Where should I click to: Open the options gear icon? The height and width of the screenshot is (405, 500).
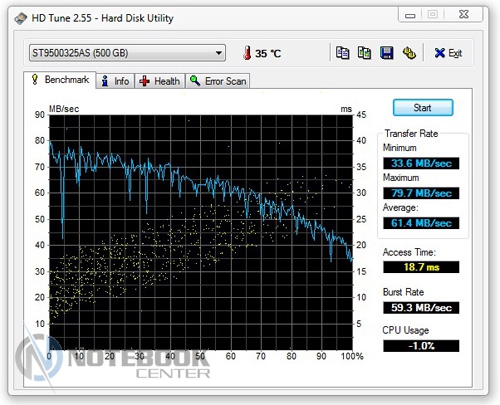tap(409, 53)
